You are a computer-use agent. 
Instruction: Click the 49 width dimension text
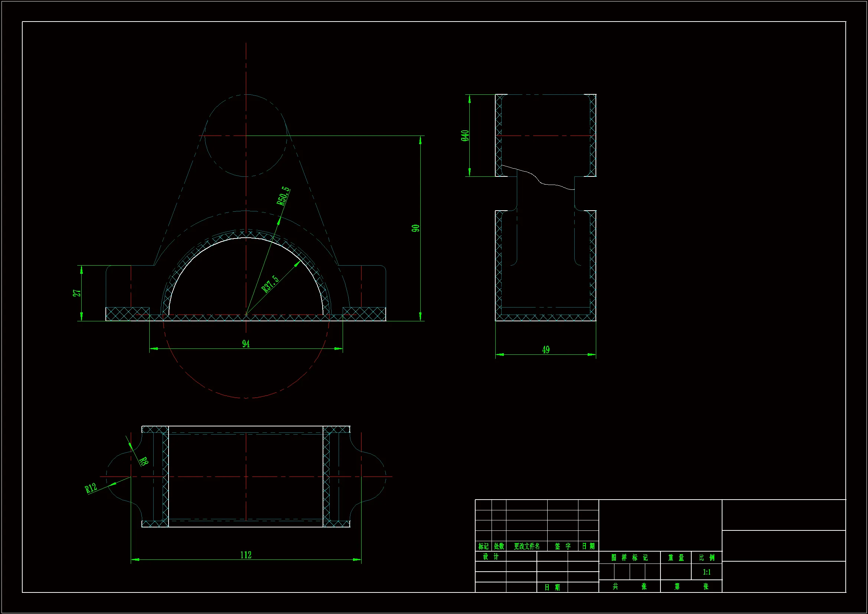click(545, 350)
